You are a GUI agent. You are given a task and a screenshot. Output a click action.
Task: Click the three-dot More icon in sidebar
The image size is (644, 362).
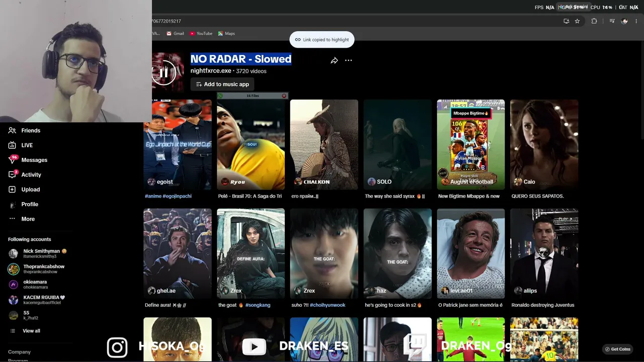coord(12,219)
